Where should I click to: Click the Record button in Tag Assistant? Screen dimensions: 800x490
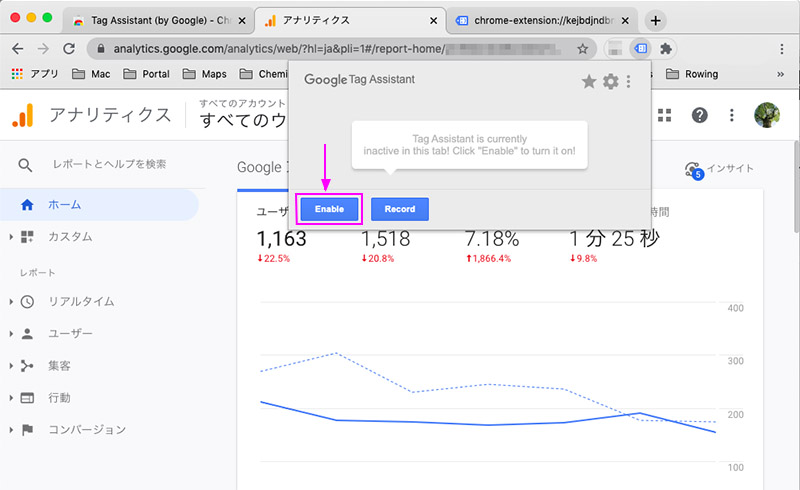pyautogui.click(x=399, y=209)
